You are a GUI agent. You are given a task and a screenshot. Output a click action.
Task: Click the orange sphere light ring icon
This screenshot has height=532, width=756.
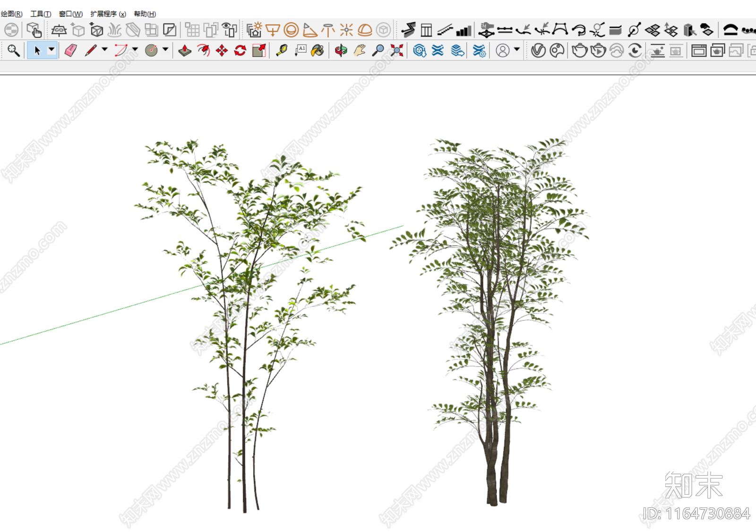tap(291, 30)
